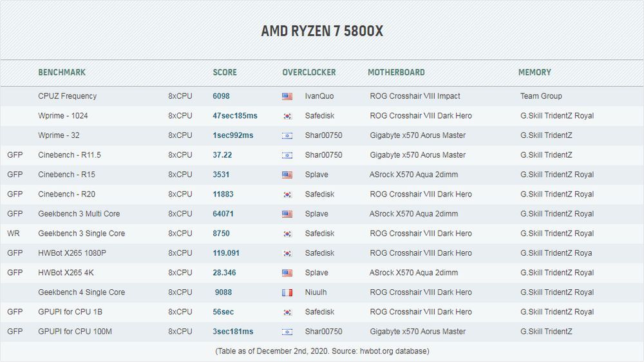The height and width of the screenshot is (362, 644).
Task: Click the MEMORY column header
Action: click(x=535, y=72)
